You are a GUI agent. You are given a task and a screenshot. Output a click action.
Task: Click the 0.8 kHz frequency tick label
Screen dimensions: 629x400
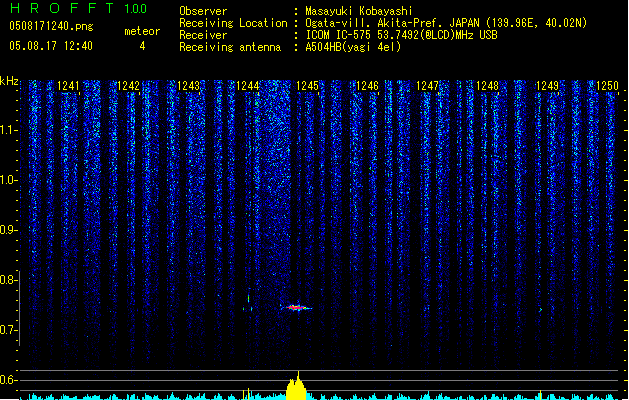click(9, 280)
